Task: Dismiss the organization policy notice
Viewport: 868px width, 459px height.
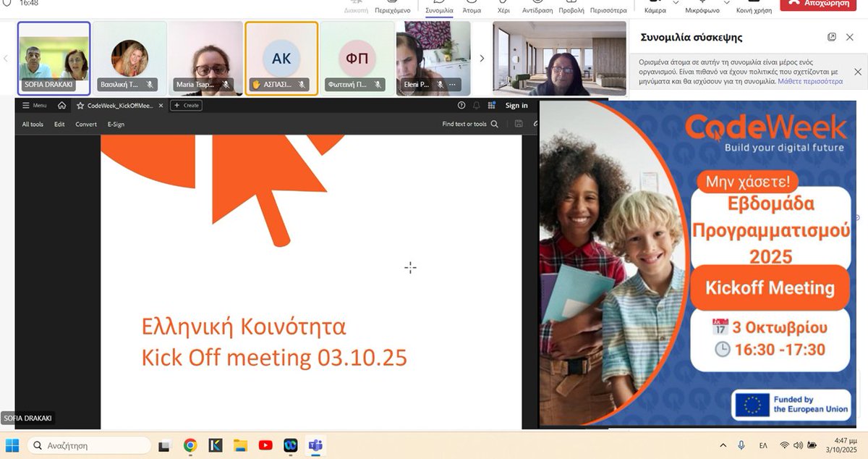Action: 858,72
